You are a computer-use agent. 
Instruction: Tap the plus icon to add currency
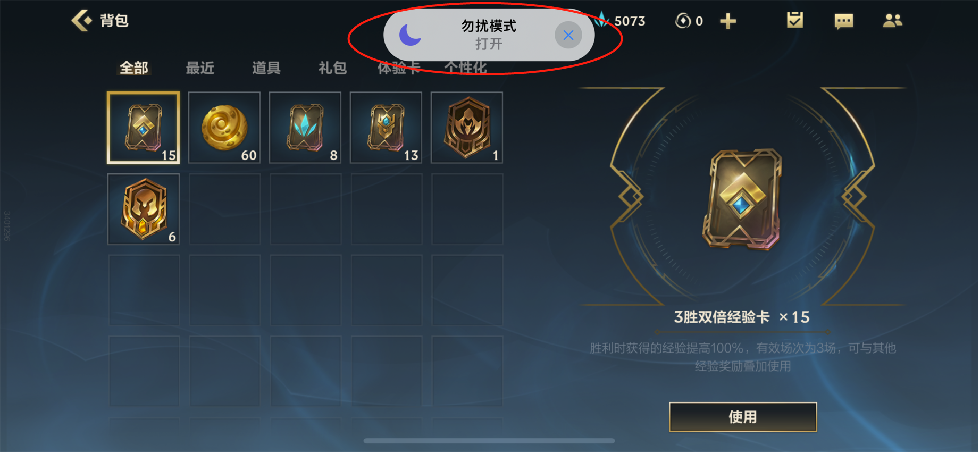point(728,21)
